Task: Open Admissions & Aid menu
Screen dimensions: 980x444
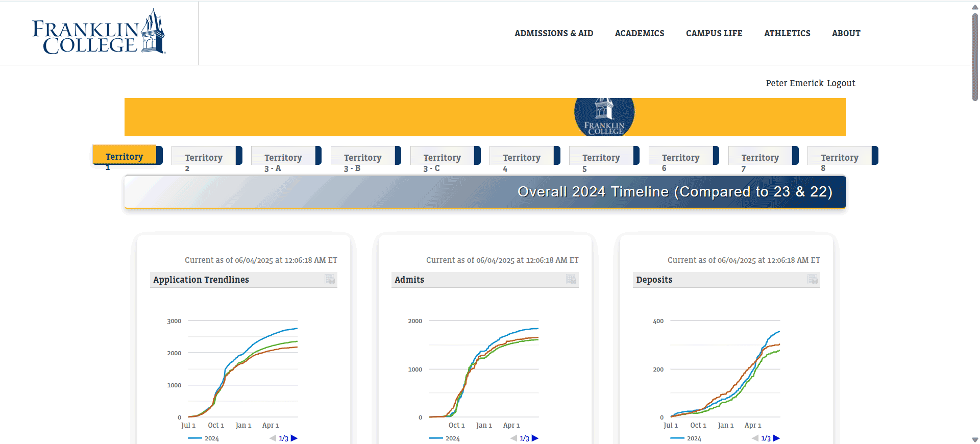Action: point(554,33)
